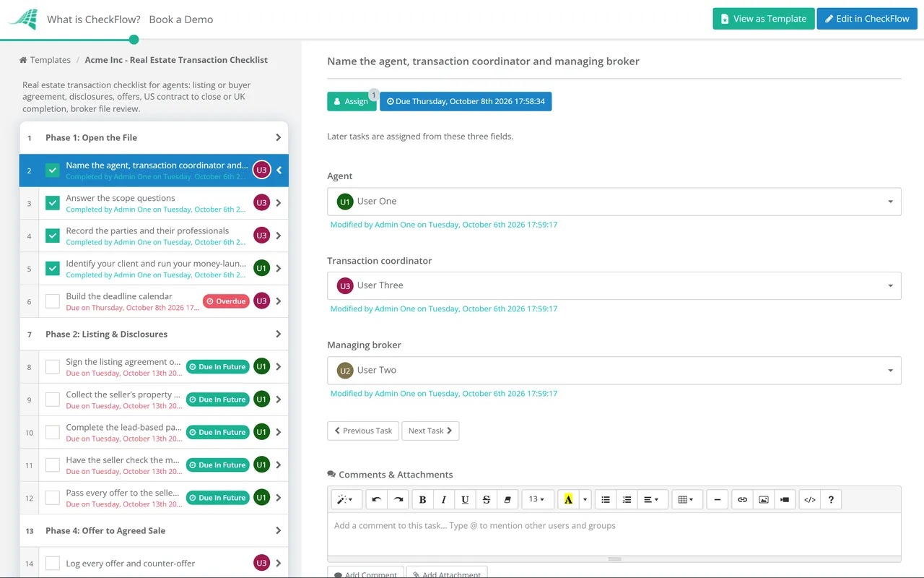
Task: Click into the comment text area
Action: 614,535
